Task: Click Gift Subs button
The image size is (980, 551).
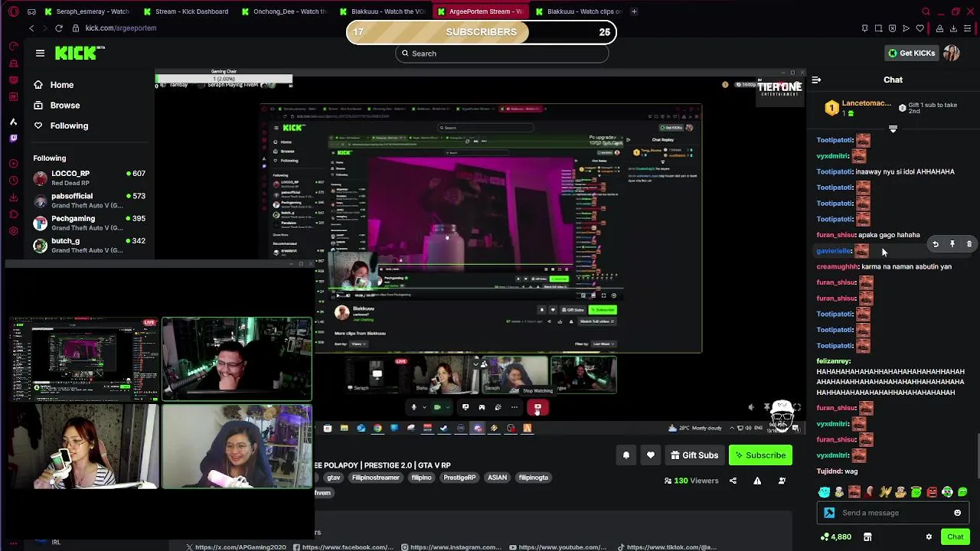Action: pyautogui.click(x=694, y=455)
